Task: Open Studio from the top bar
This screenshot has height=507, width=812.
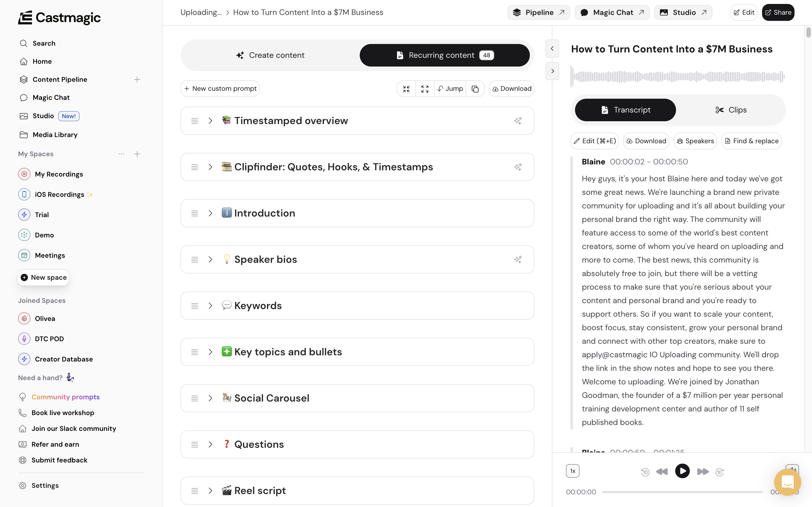Action: coord(683,12)
